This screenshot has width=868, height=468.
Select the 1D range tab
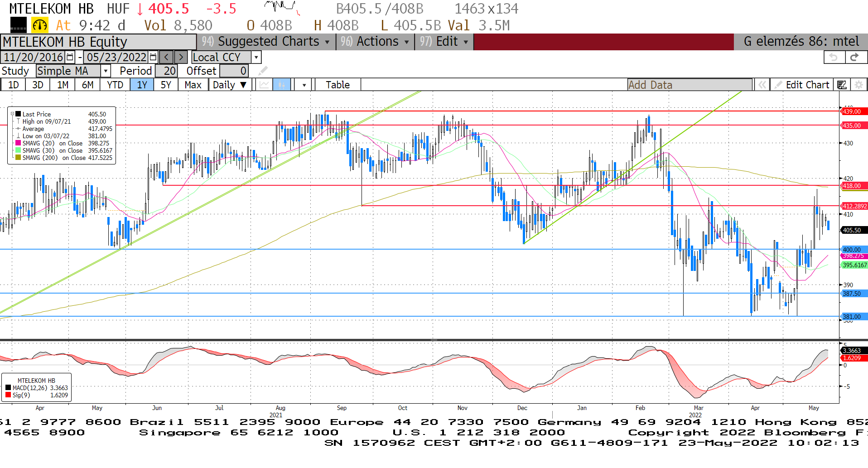tap(13, 85)
